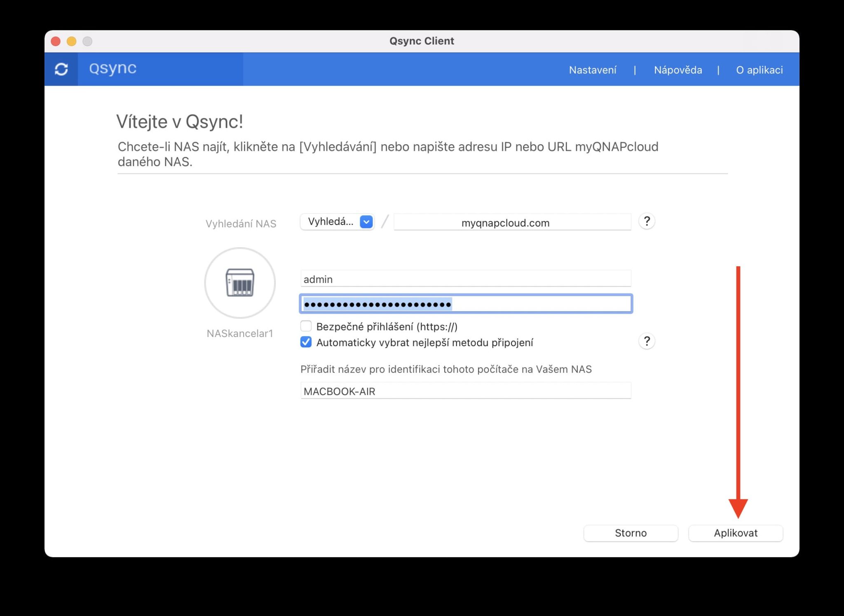Click the chevron on the Vyhledá... selector

(366, 222)
